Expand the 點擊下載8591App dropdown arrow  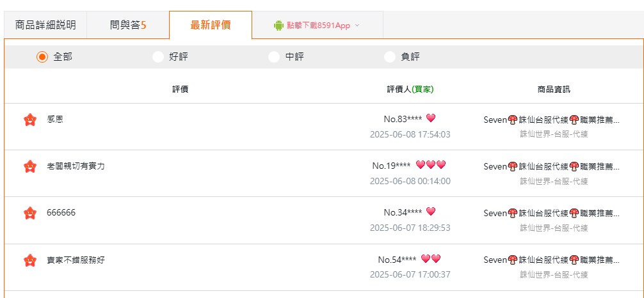[357, 26]
